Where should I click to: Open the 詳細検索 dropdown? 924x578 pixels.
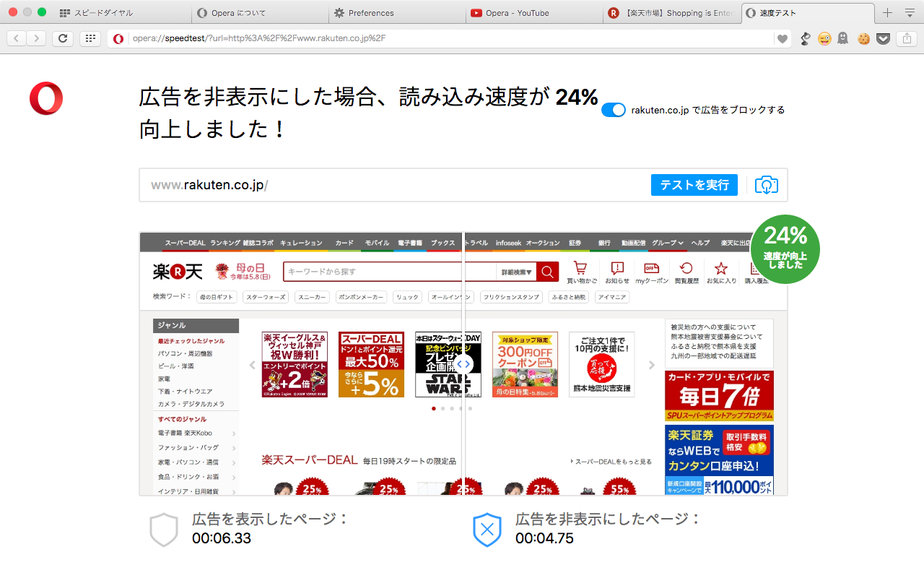tap(516, 272)
